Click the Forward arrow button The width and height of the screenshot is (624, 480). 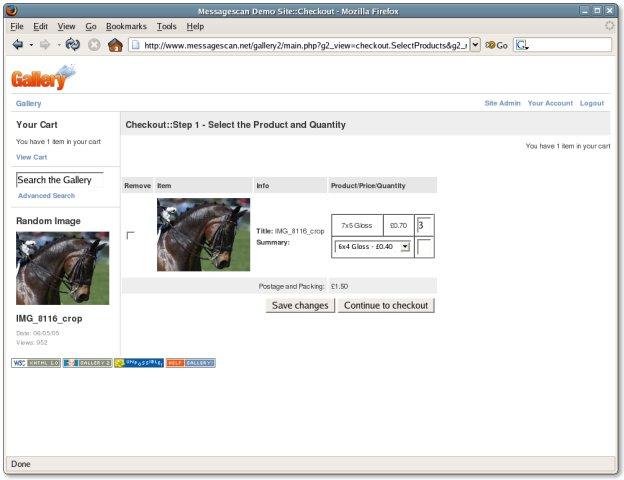click(x=45, y=45)
